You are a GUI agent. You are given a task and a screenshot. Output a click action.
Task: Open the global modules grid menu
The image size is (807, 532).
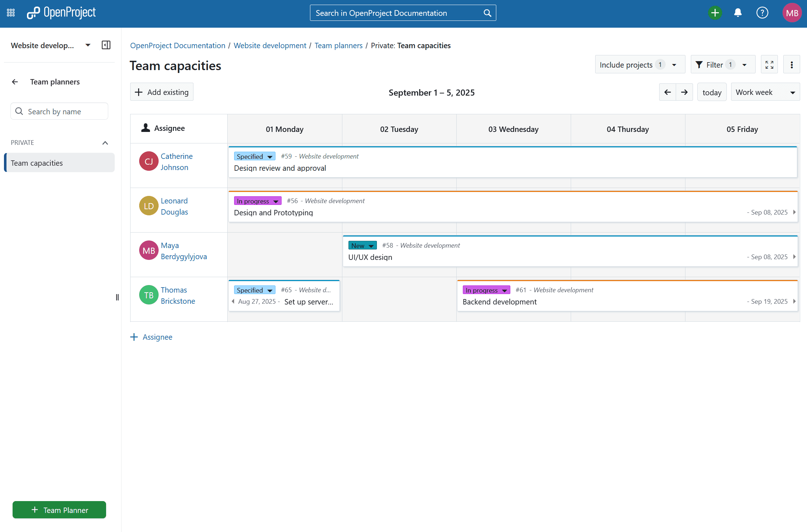[11, 13]
